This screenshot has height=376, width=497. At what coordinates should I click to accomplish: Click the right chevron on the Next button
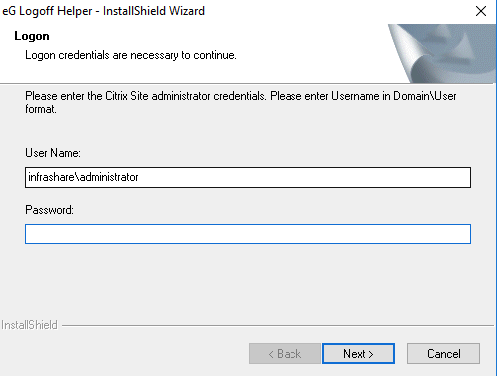tap(371, 354)
